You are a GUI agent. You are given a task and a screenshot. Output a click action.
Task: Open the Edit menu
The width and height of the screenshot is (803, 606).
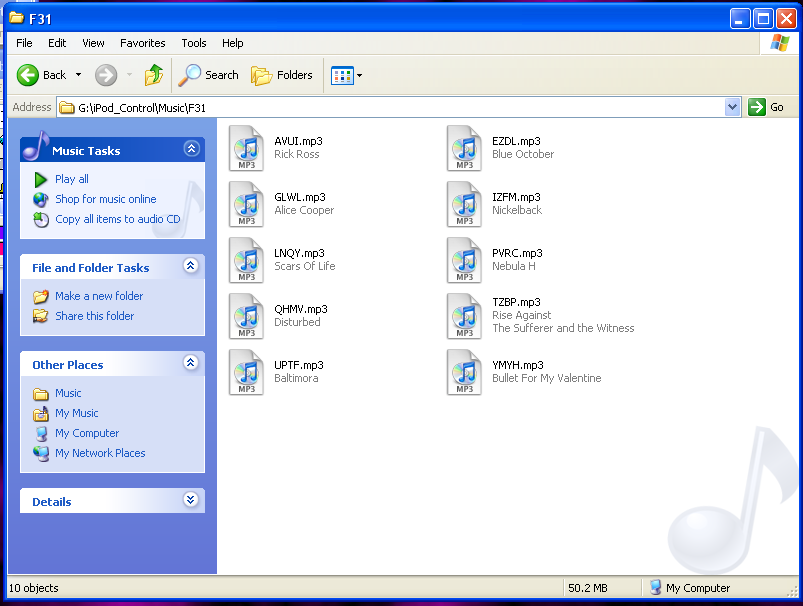point(57,43)
